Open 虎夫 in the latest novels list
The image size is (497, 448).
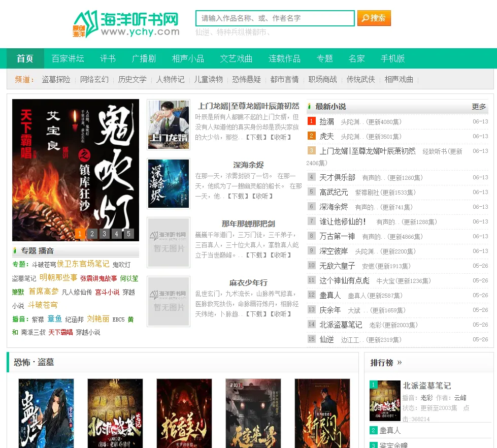(326, 136)
